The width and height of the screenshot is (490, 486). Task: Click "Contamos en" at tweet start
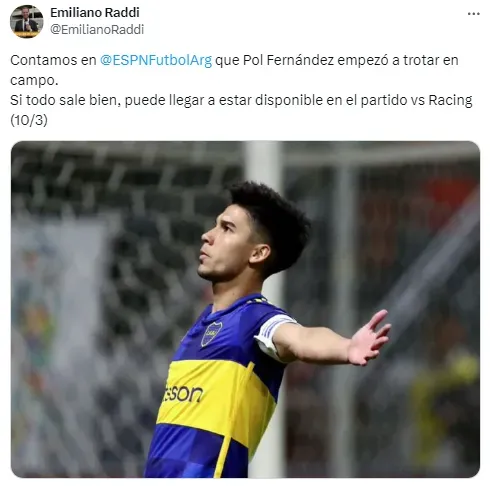pyautogui.click(x=53, y=60)
